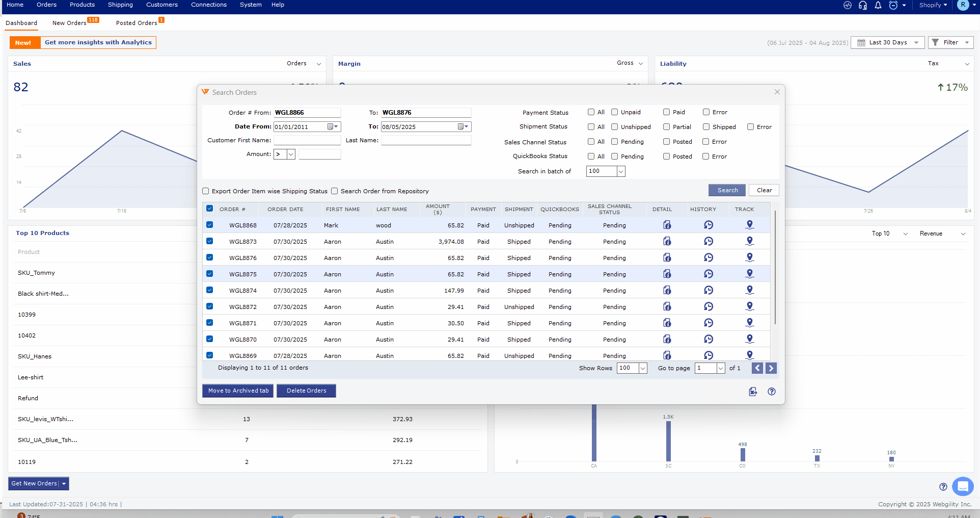Click Delete Orders button

(306, 391)
